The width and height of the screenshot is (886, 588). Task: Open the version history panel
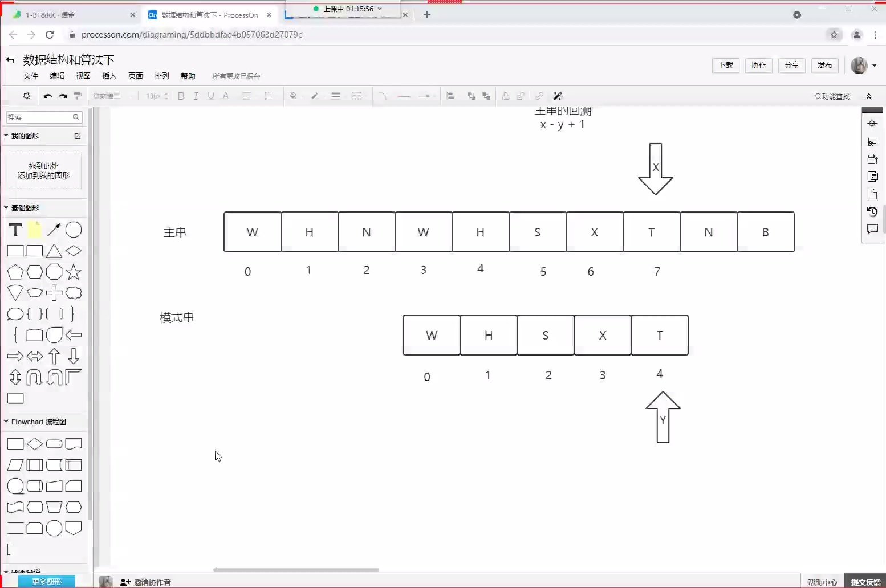[x=872, y=211]
